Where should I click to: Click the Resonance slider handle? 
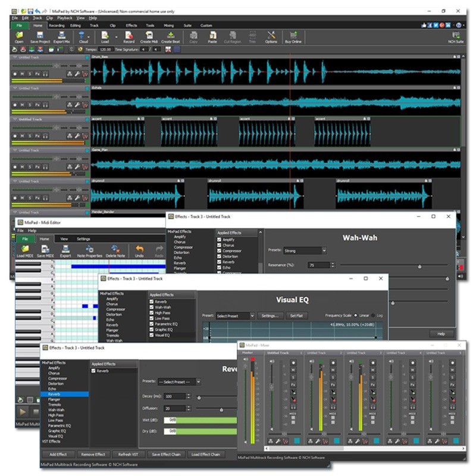[x=419, y=267]
